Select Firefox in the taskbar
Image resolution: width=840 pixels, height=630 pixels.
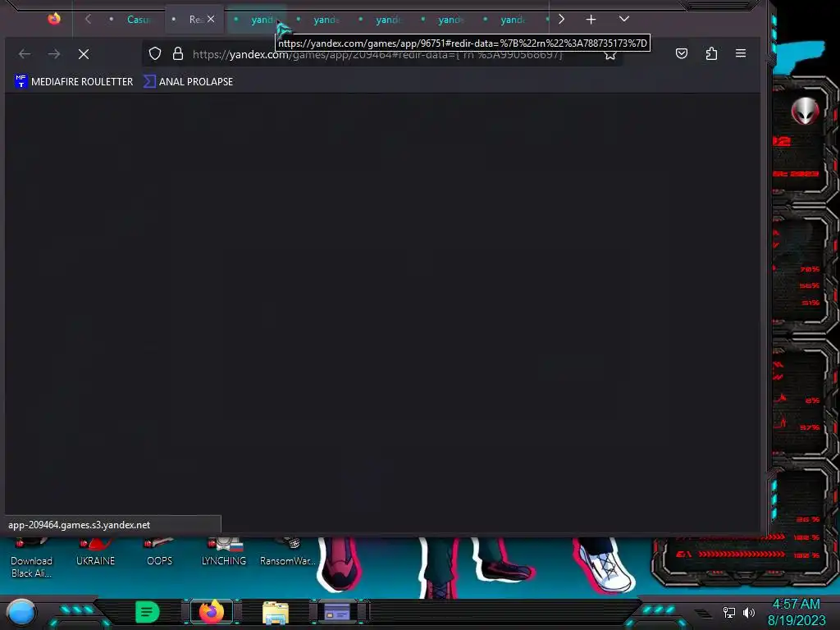tap(212, 612)
